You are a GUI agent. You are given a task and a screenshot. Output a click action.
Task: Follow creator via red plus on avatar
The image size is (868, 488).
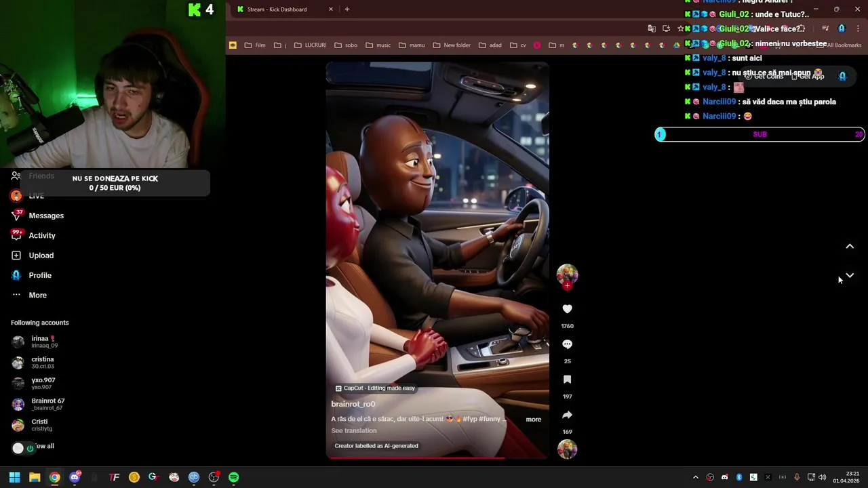567,285
